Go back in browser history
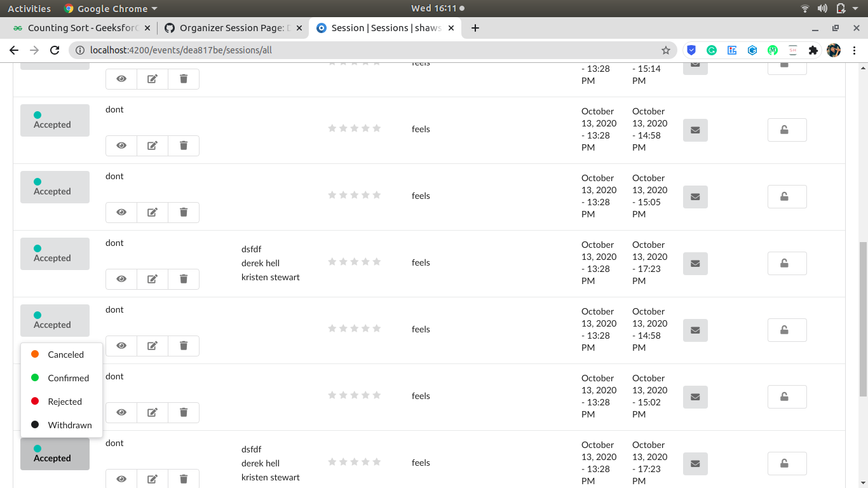Viewport: 868px width, 488px height. point(14,50)
